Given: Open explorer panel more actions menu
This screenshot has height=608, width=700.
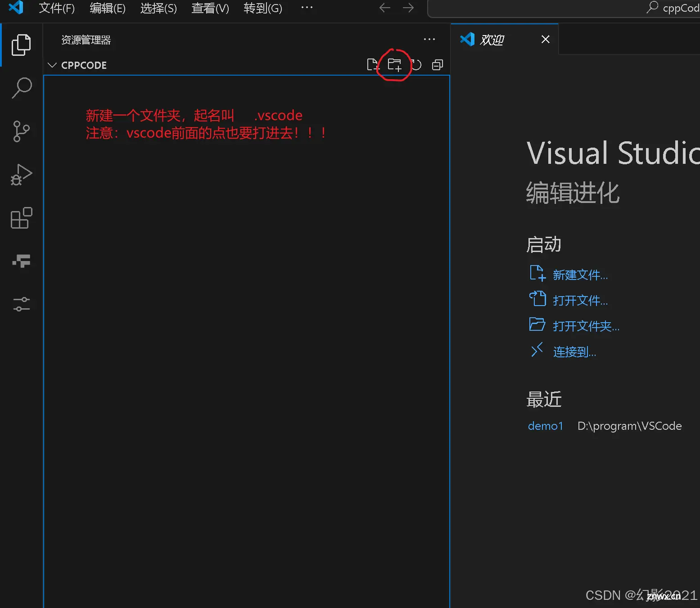Looking at the screenshot, I should (429, 40).
